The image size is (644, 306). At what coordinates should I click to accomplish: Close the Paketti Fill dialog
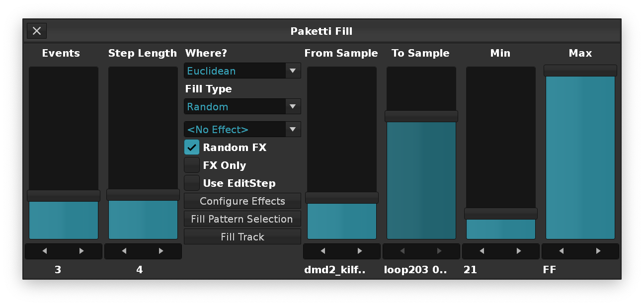[x=37, y=31]
